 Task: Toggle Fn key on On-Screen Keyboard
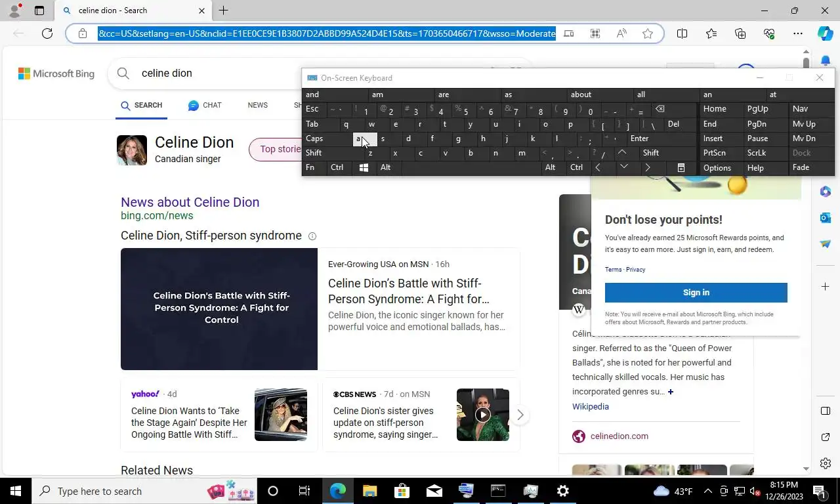(x=314, y=167)
